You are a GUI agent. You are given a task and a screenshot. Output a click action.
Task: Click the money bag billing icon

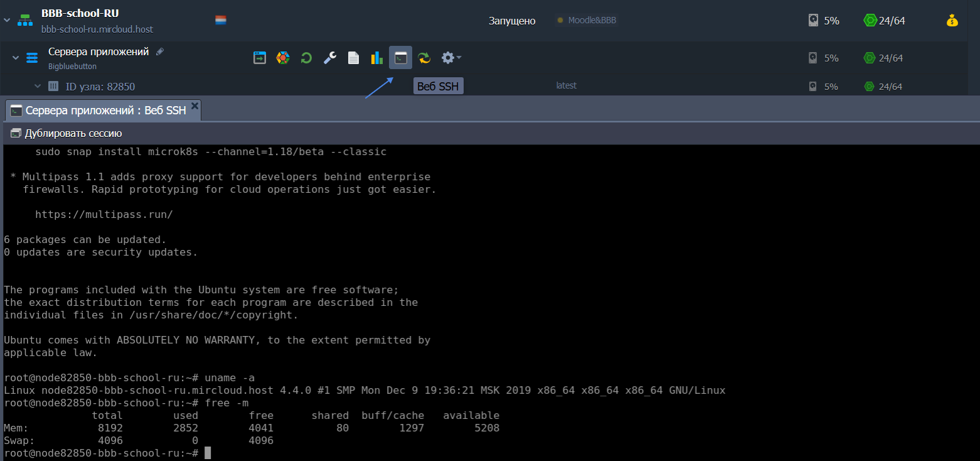coord(952,21)
